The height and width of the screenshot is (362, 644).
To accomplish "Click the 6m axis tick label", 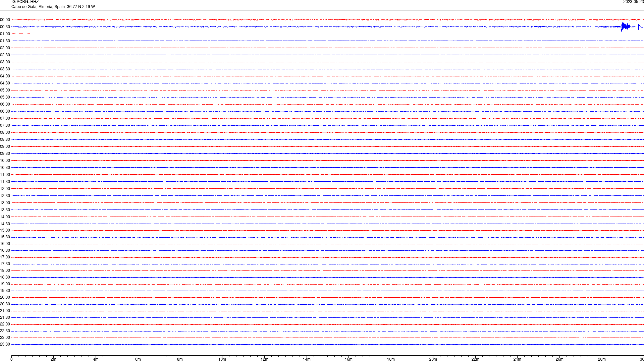I will 138,359.
